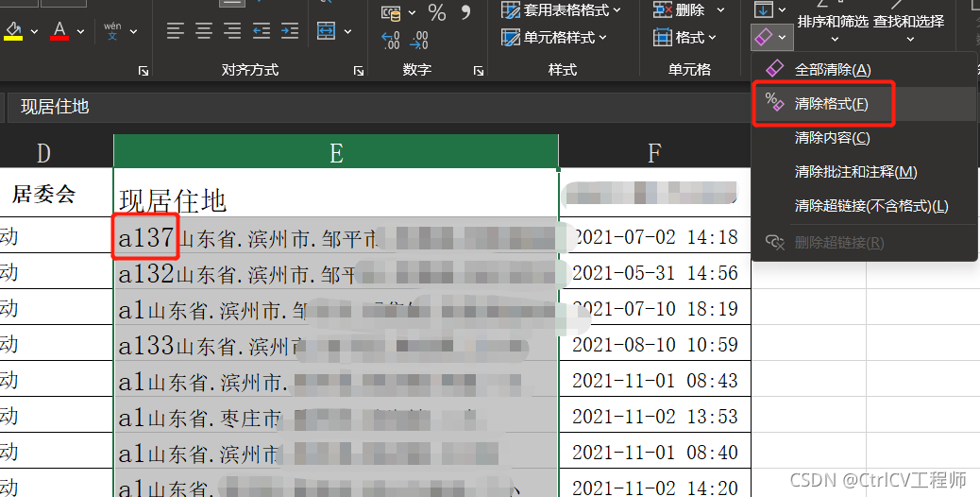Viewport: 980px width, 497px height.
Task: Select the 2021-11-01 08:40 cell
Action: tap(654, 451)
